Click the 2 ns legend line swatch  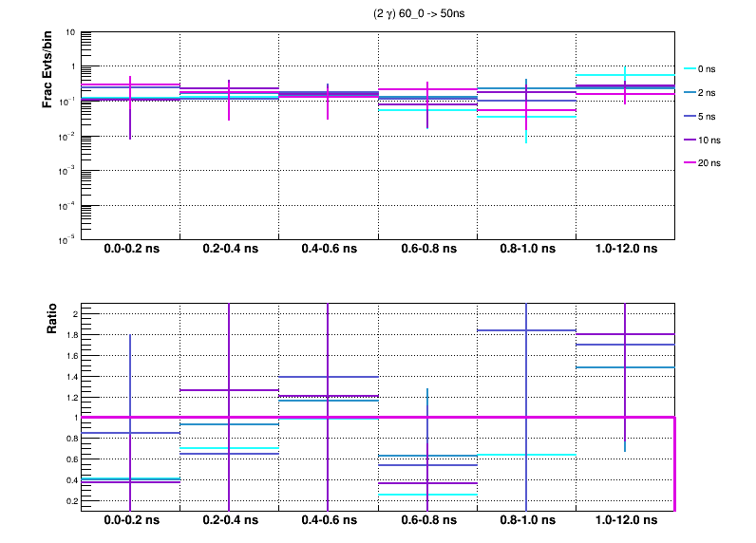[690, 93]
